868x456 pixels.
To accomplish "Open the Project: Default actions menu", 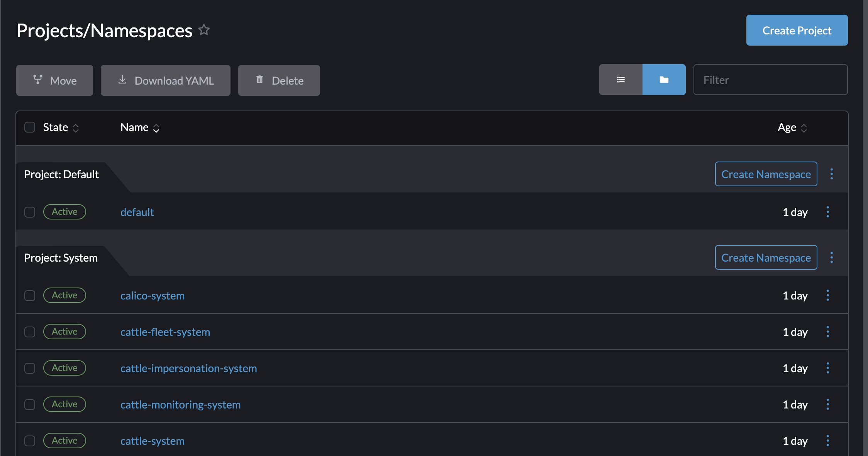I will click(x=832, y=174).
